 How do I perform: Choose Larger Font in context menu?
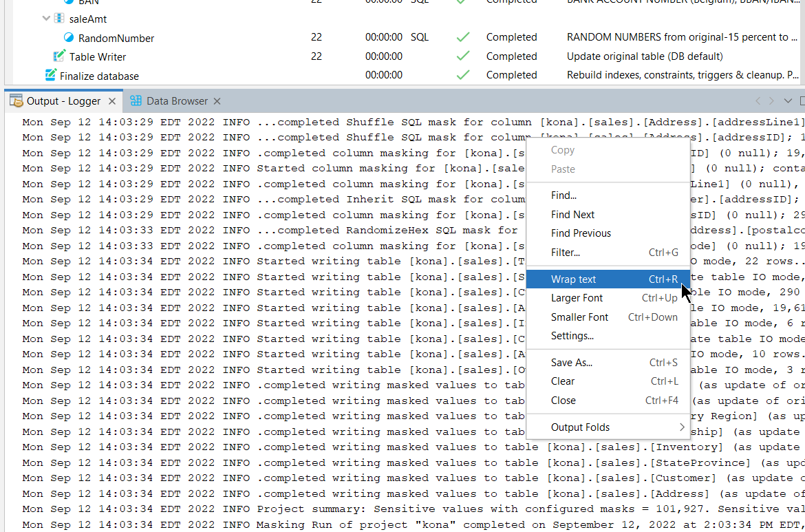pos(608,298)
